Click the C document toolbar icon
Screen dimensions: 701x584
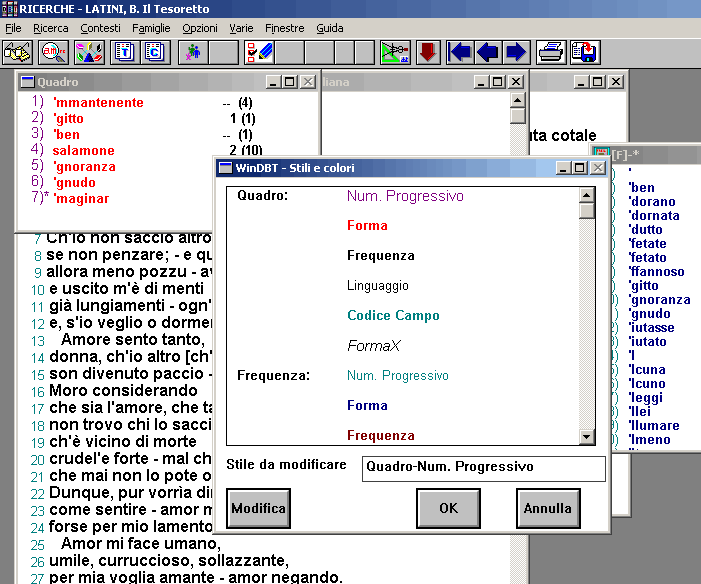[x=155, y=52]
